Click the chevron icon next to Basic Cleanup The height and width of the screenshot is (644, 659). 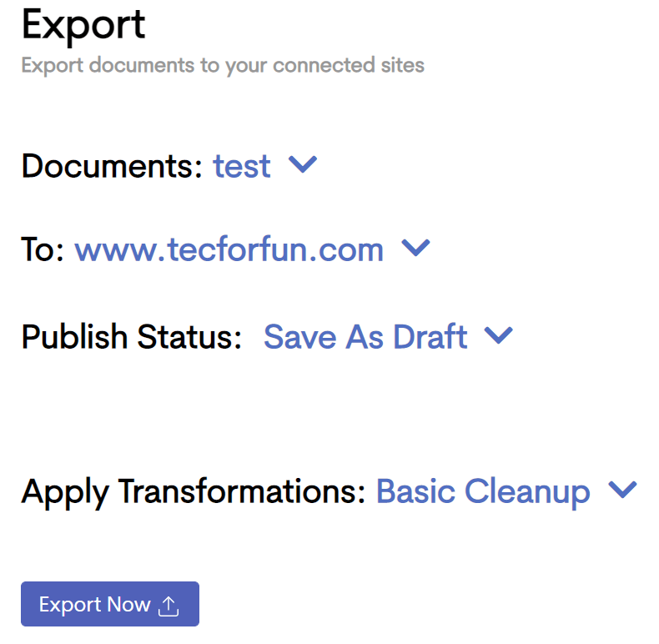[x=622, y=490]
